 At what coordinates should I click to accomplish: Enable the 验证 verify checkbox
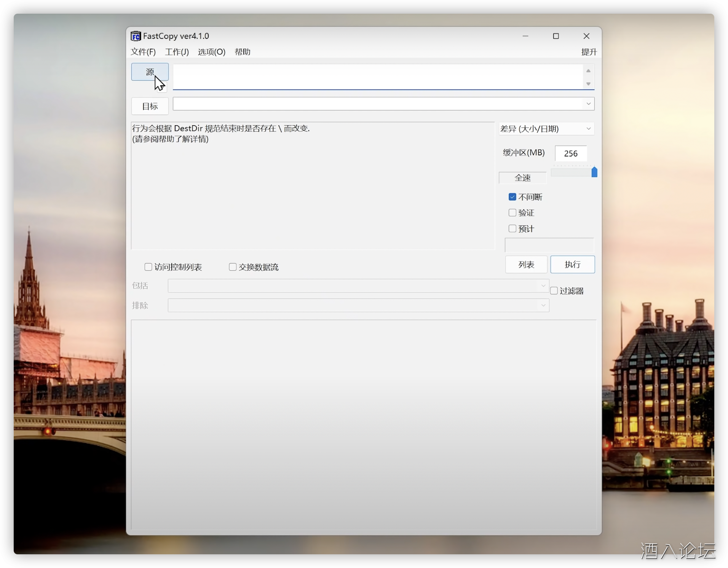pos(512,213)
